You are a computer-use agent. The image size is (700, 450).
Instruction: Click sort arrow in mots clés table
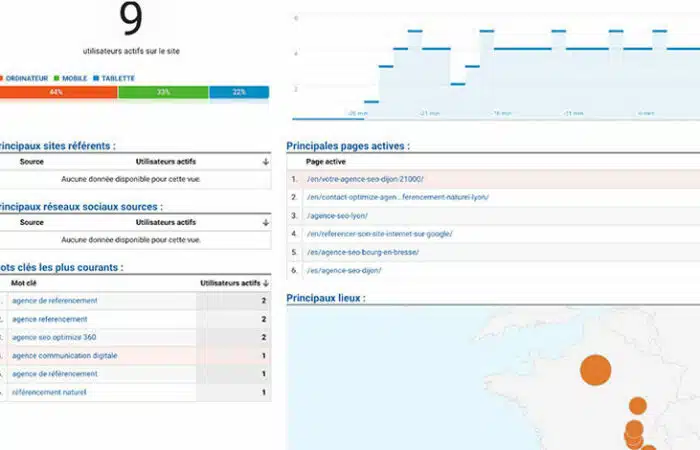[265, 283]
